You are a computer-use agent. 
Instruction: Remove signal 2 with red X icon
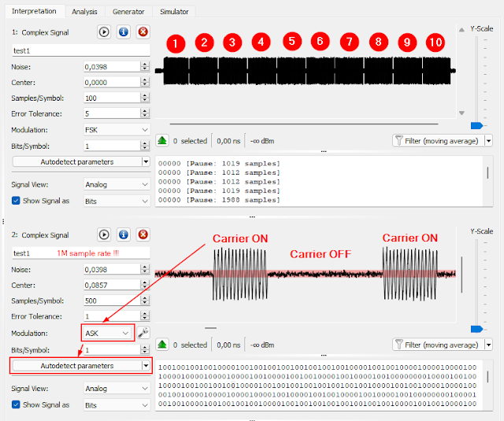tap(143, 235)
